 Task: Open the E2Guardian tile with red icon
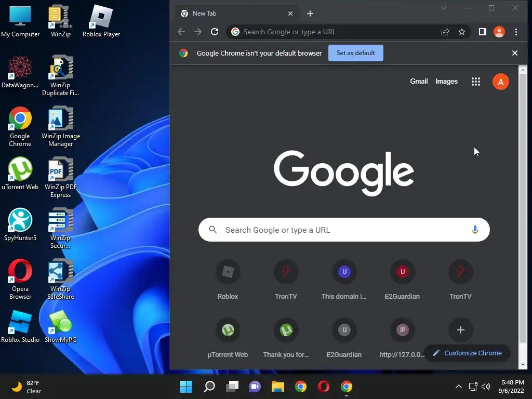(403, 280)
